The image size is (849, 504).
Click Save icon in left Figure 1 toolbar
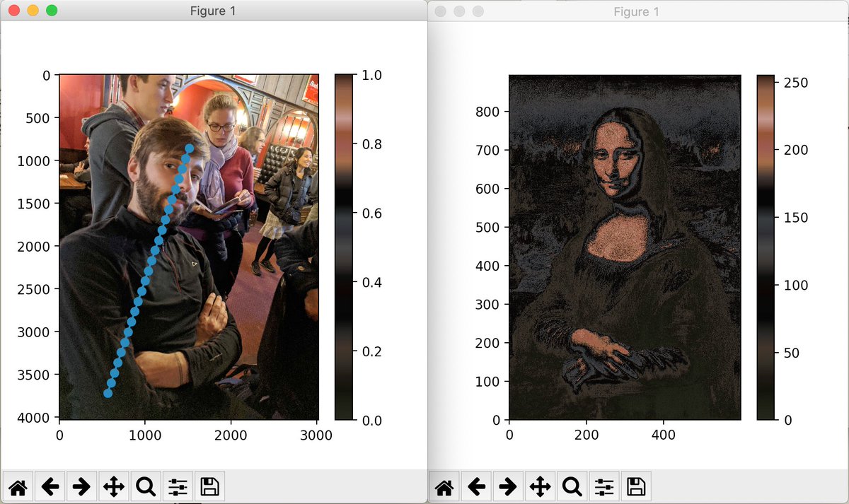209,486
